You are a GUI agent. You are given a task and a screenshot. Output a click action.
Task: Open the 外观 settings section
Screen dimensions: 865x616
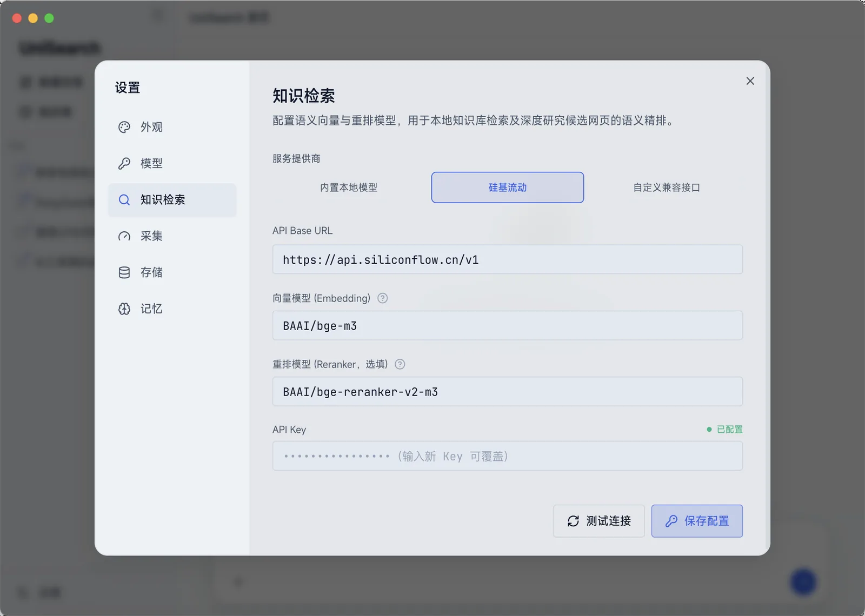tap(172, 127)
